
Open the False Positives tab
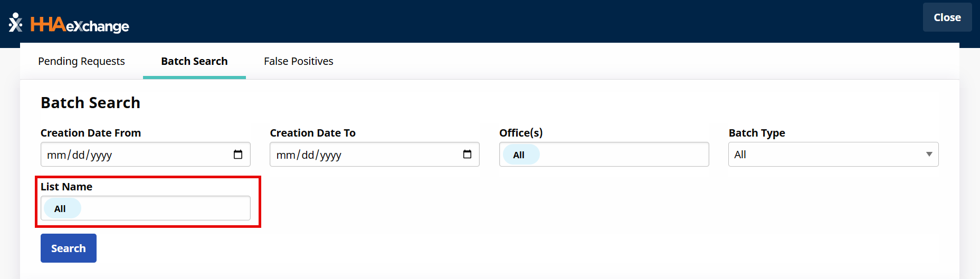(298, 61)
